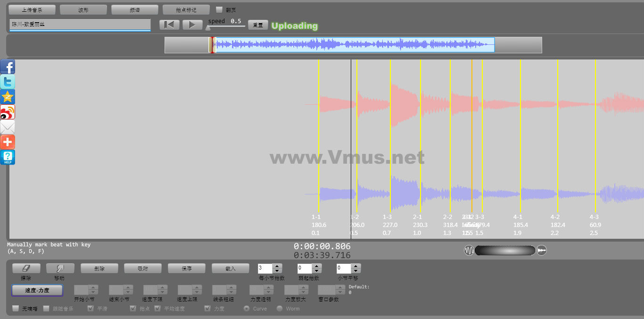Click the Twitter share icon

click(x=8, y=82)
